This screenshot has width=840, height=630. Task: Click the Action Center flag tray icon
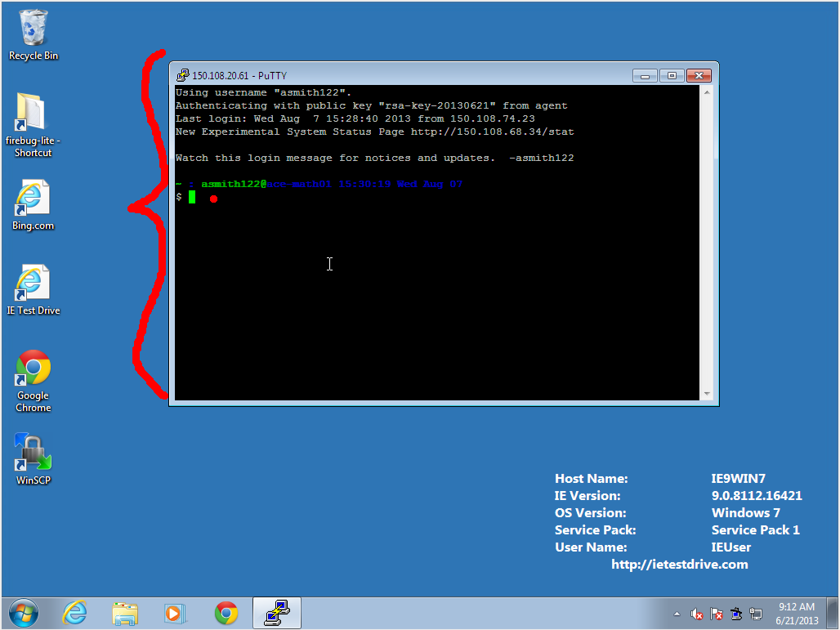point(717,614)
